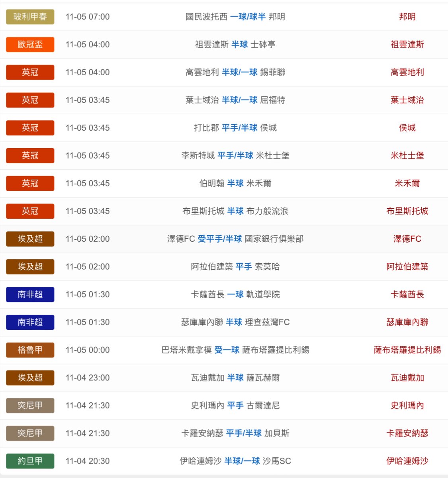This screenshot has height=478, width=448.
Task: Click 南非超 badge in 卡薩酋長 row
Action: 30,295
